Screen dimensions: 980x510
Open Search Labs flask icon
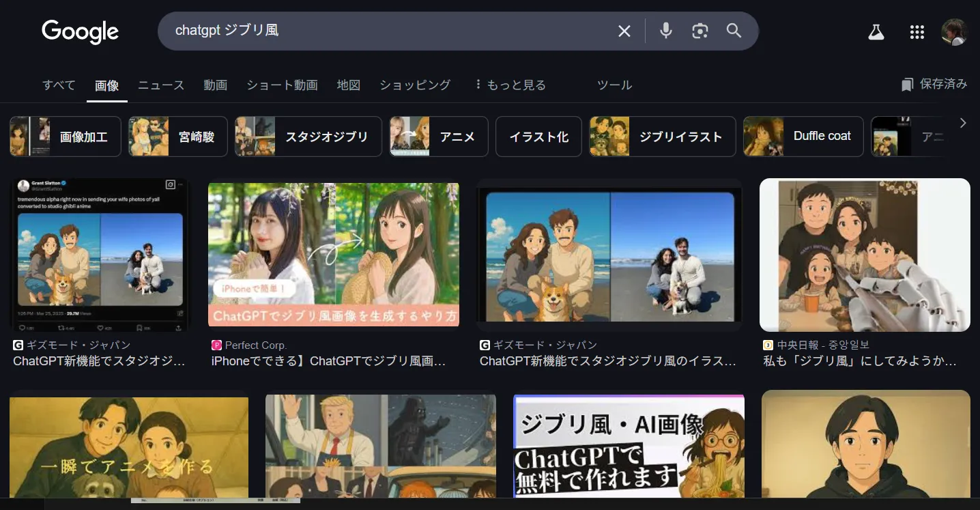(876, 32)
